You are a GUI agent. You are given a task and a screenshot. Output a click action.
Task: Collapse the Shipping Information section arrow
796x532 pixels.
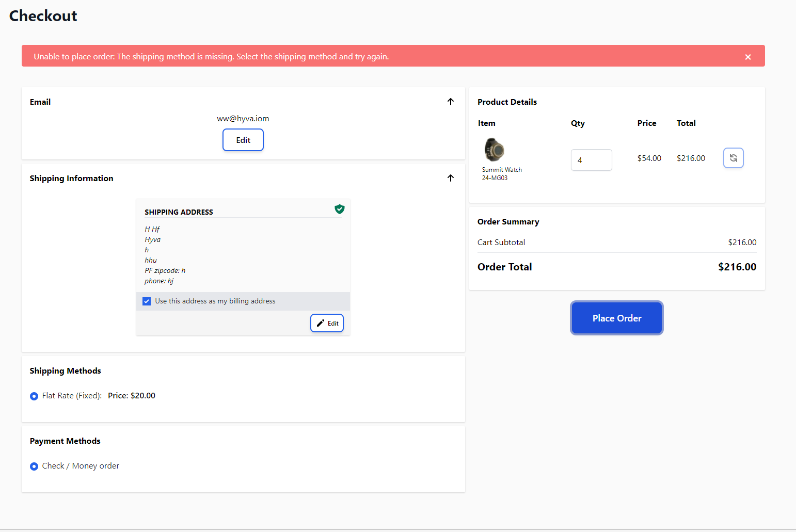[x=451, y=178]
